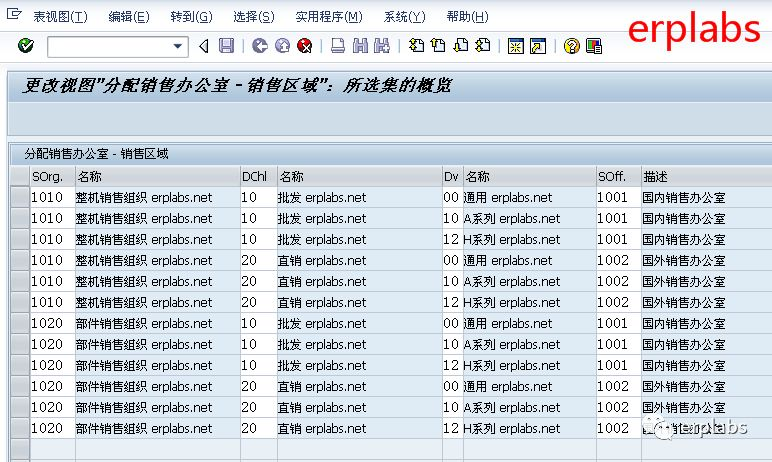The image size is (772, 462).
Task: Toggle row selector for 1020 批发 00 通用
Action: point(20,324)
